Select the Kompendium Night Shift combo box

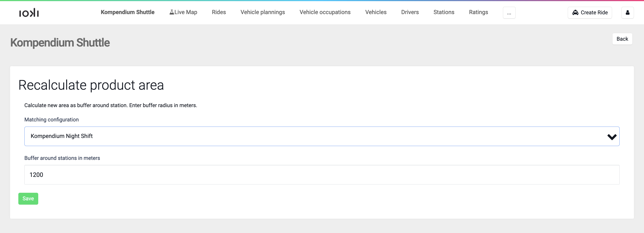[322, 136]
